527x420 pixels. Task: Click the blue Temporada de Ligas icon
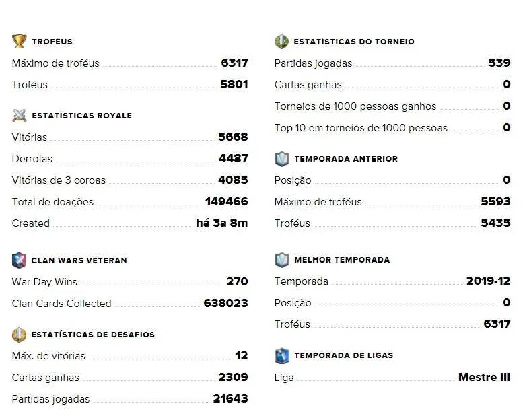281,355
